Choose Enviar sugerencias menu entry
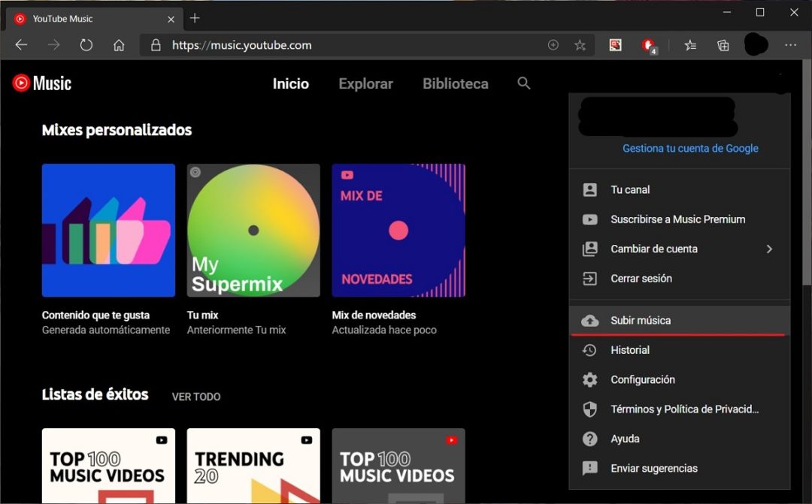The height and width of the screenshot is (504, 812). [680, 468]
